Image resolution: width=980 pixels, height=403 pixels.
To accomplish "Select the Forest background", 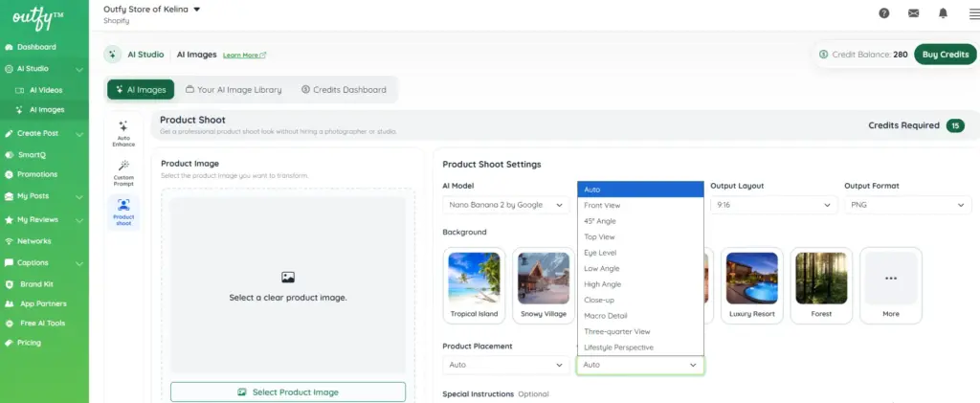I will point(821,285).
